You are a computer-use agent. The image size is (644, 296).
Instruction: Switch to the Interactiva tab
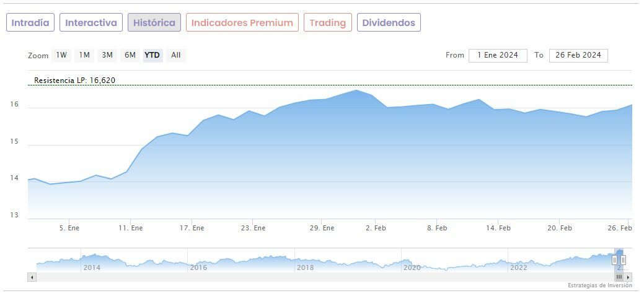point(91,23)
